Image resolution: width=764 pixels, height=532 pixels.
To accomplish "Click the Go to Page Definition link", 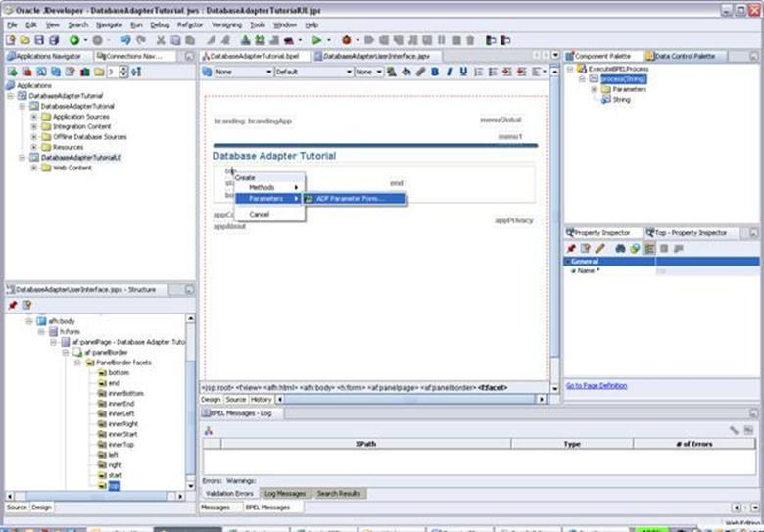I will [597, 386].
